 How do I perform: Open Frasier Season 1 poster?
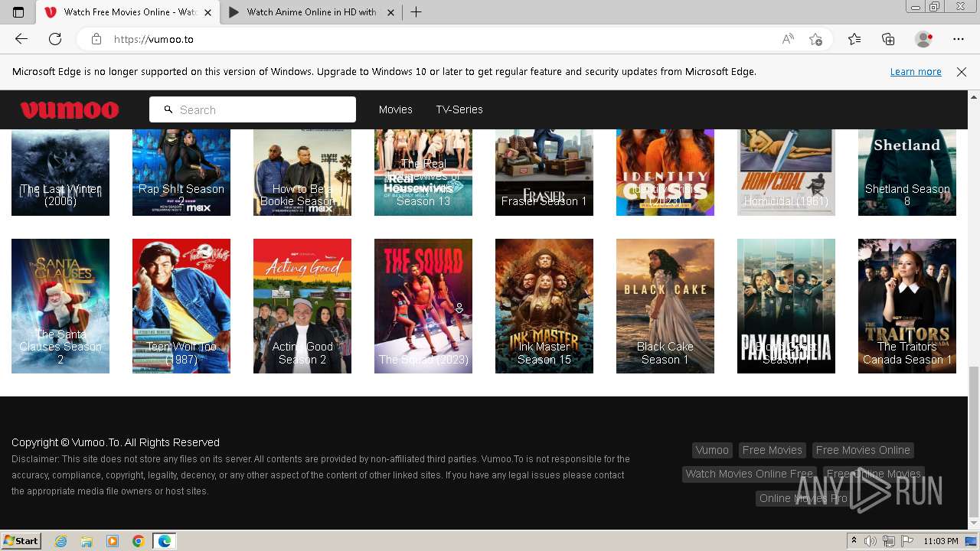click(x=544, y=173)
